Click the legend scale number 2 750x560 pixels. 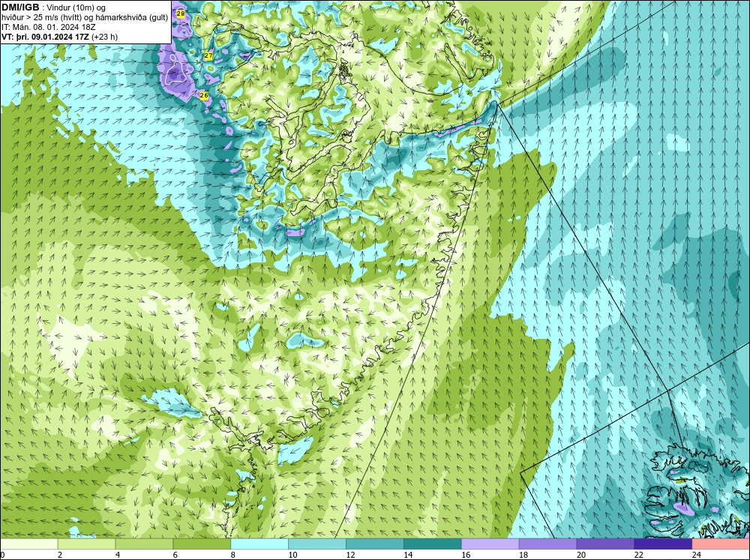click(x=60, y=555)
